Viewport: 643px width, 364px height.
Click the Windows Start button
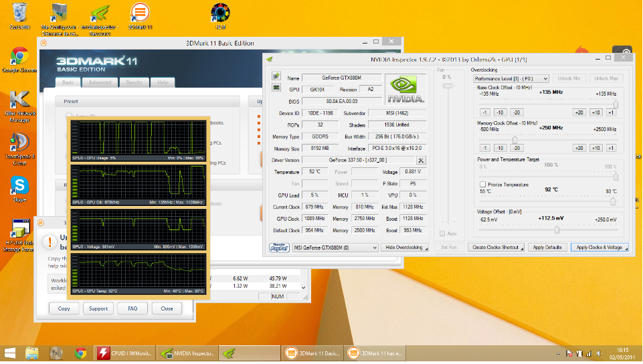10,353
